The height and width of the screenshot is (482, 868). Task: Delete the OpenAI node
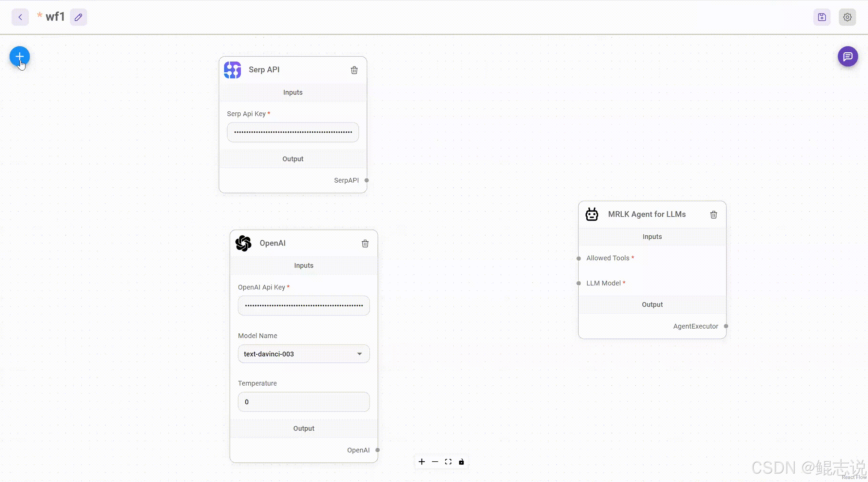point(365,244)
